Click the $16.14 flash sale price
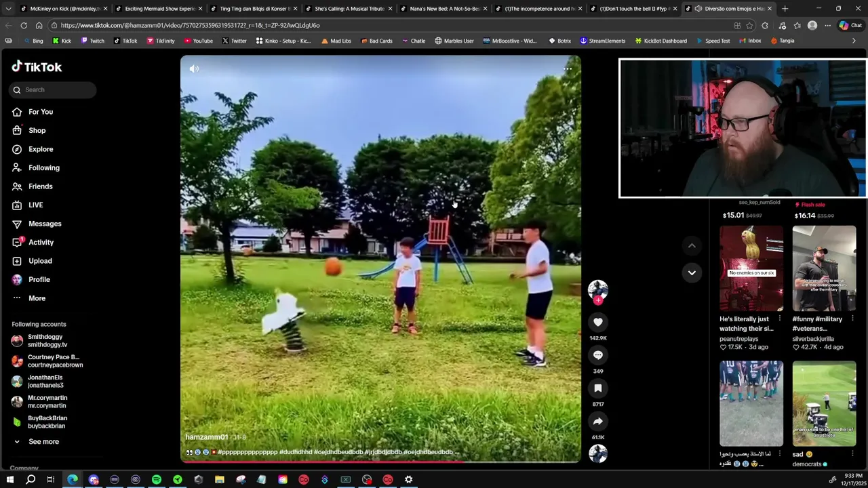This screenshot has width=868, height=488. [805, 216]
